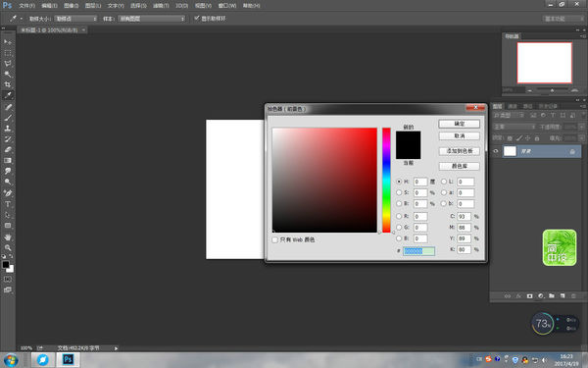Open the blend mode dropdown in Layers panel
The image size is (588, 368).
click(514, 127)
